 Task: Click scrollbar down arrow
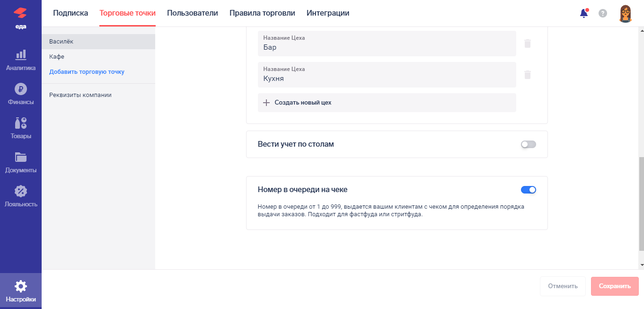coord(642,265)
